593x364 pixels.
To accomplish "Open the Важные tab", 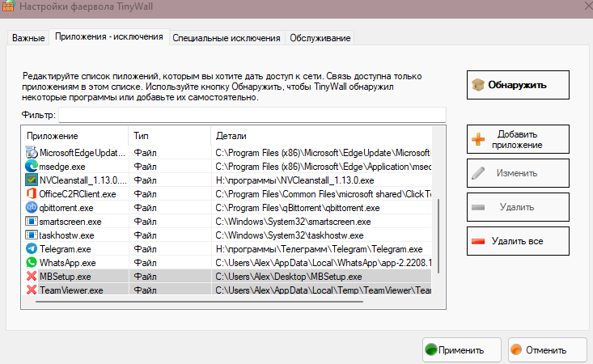I will (28, 38).
